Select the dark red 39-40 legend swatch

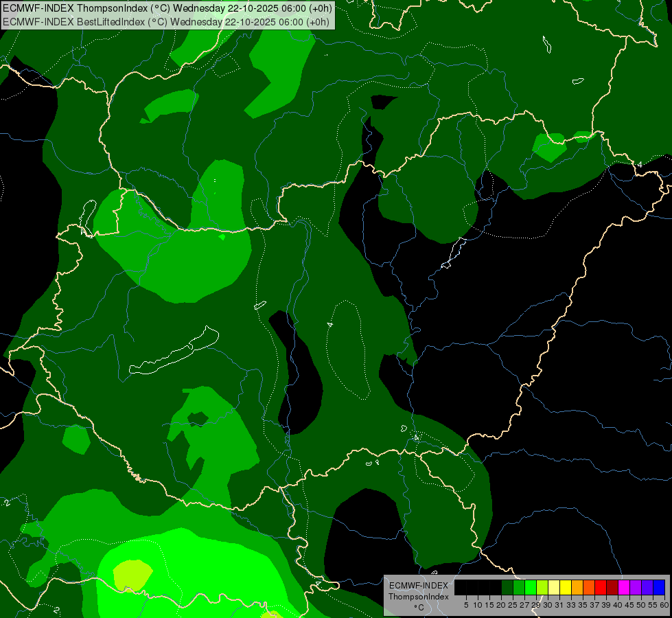(612, 587)
